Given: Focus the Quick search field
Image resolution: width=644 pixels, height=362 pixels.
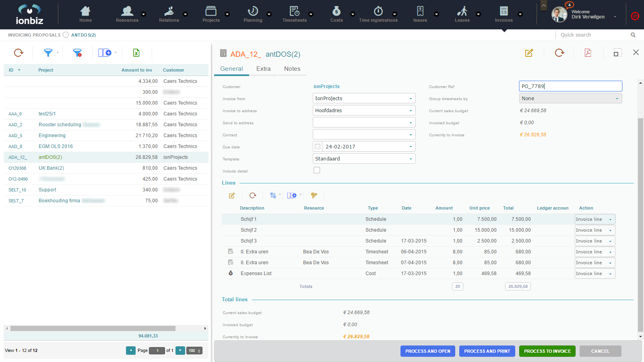Looking at the screenshot, I should point(594,35).
